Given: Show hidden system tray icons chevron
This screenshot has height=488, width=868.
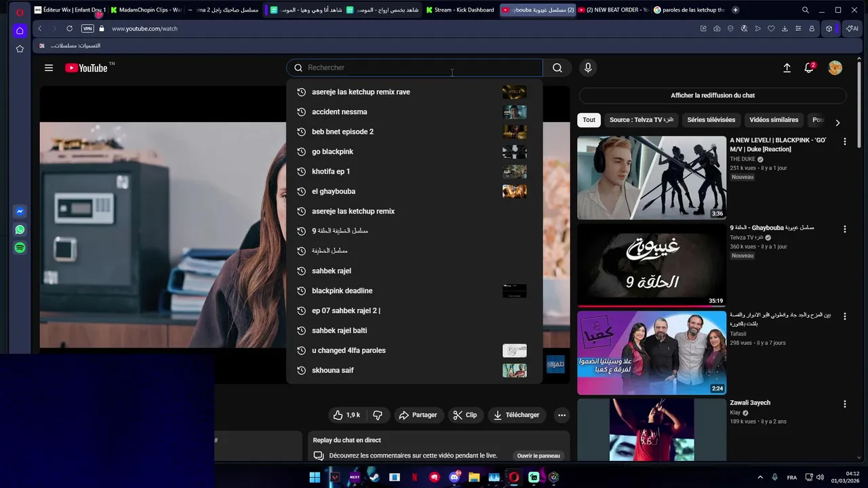Looking at the screenshot, I should click(759, 477).
